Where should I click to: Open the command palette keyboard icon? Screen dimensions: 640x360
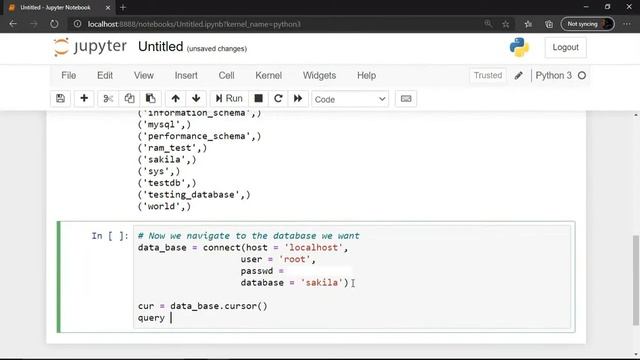406,99
